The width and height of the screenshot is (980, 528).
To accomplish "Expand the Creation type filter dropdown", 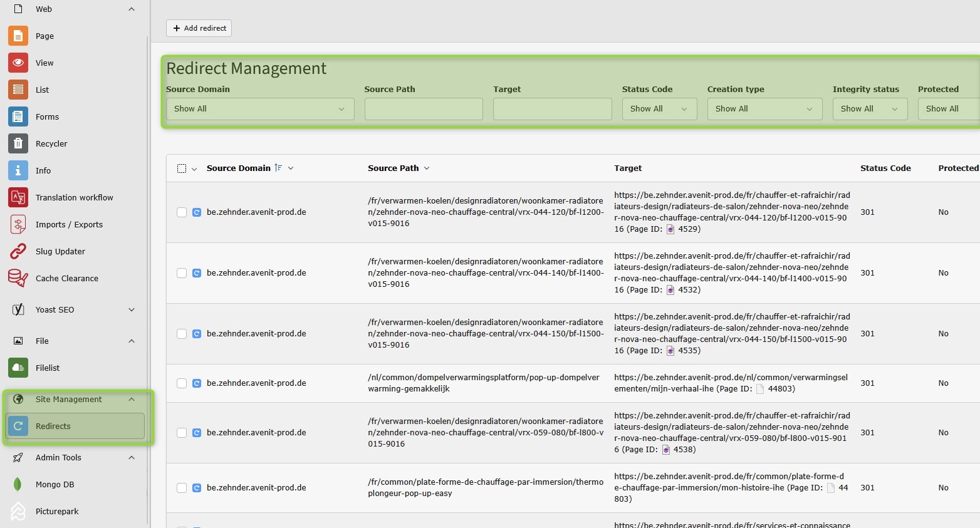I will point(764,109).
